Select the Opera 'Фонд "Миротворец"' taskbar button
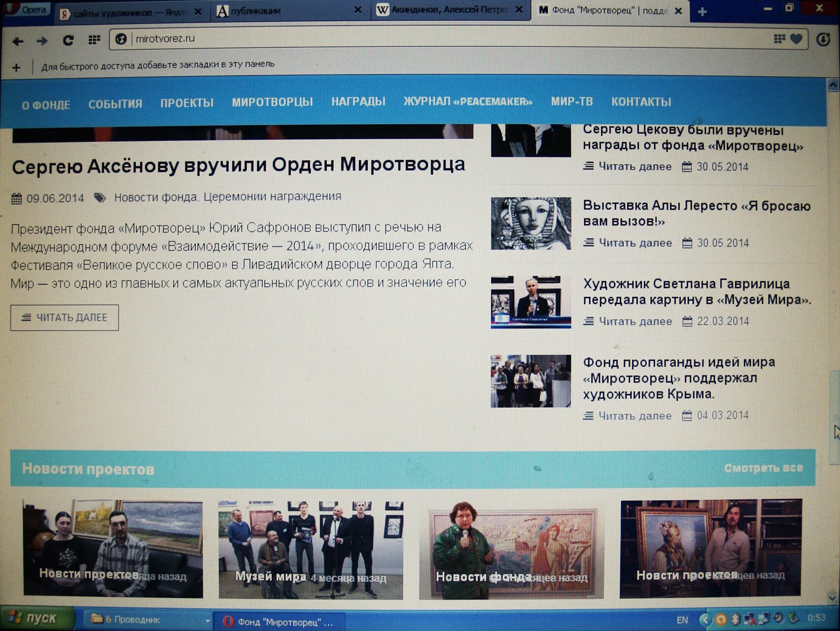Viewport: 840px width, 631px height. click(x=280, y=622)
